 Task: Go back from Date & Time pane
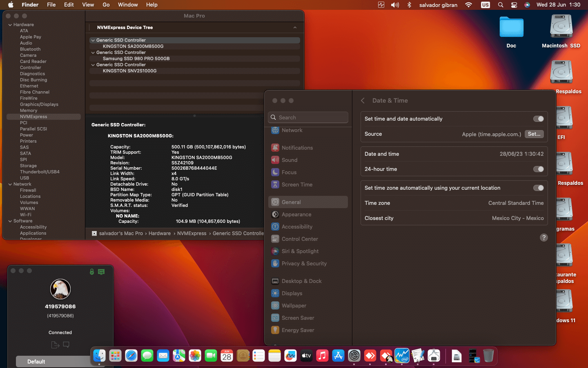point(363,101)
